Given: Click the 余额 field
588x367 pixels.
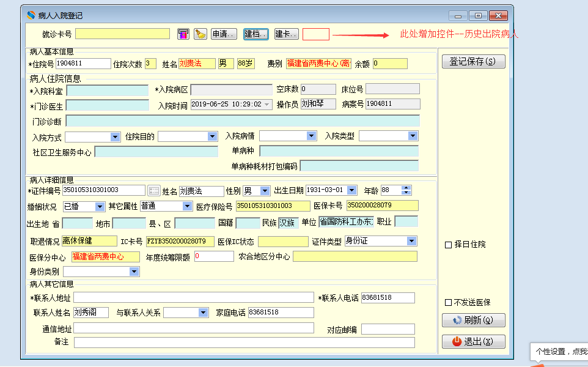Looking at the screenshot, I should coord(390,64).
